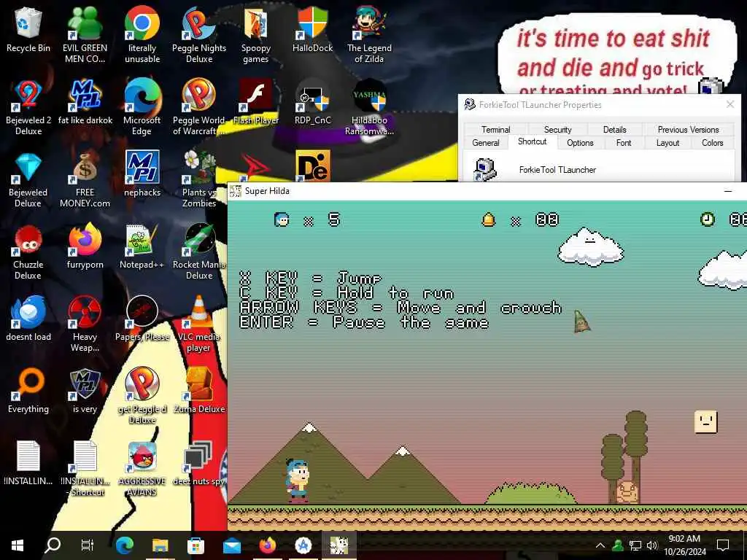
Task: Launch 'get Peggled Deluxe' shortcut
Action: [142, 396]
